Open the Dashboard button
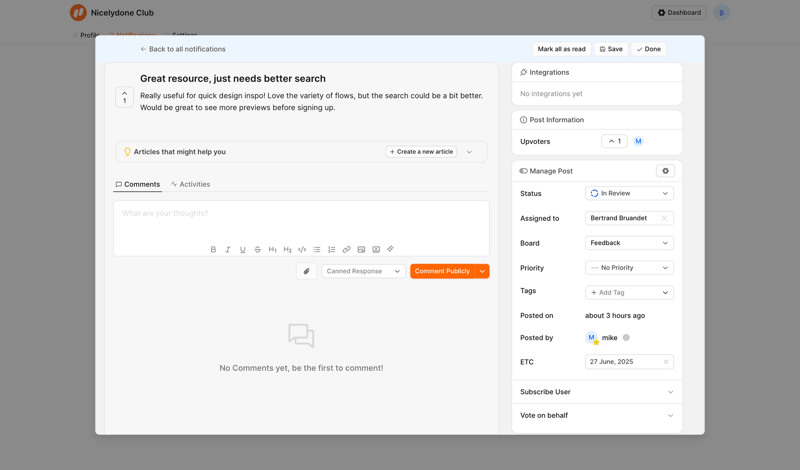This screenshot has width=800, height=470. pos(679,13)
